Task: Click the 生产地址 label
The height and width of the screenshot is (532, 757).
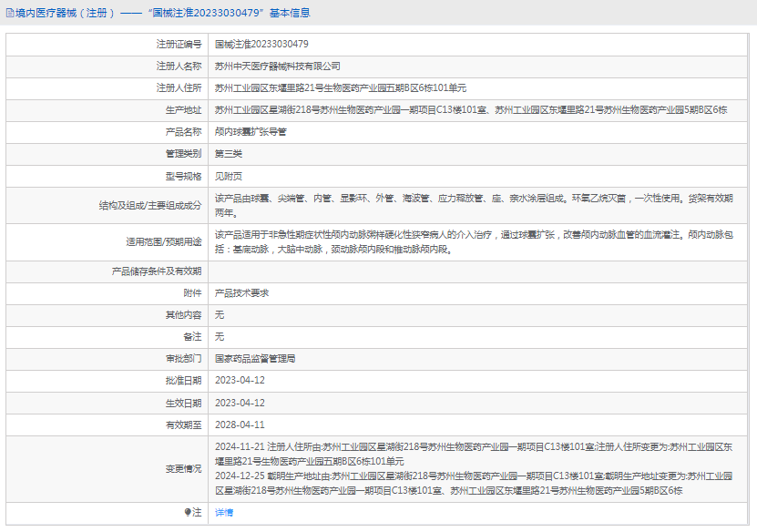Action: click(x=183, y=110)
